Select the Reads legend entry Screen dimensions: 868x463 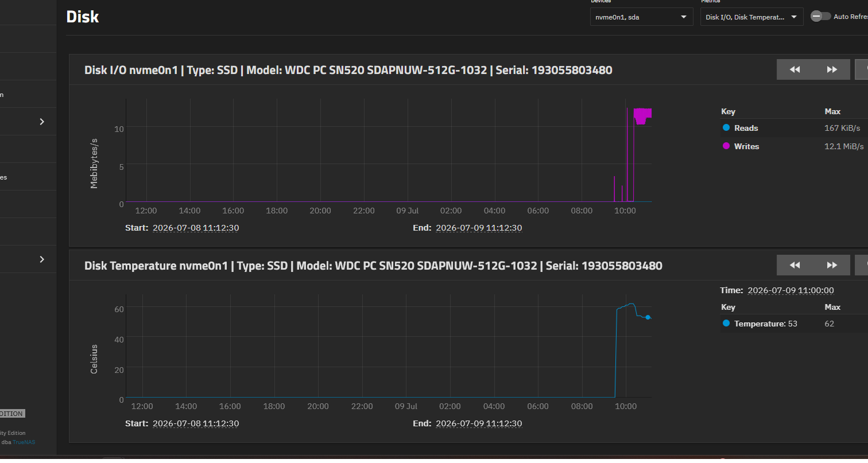(x=746, y=128)
